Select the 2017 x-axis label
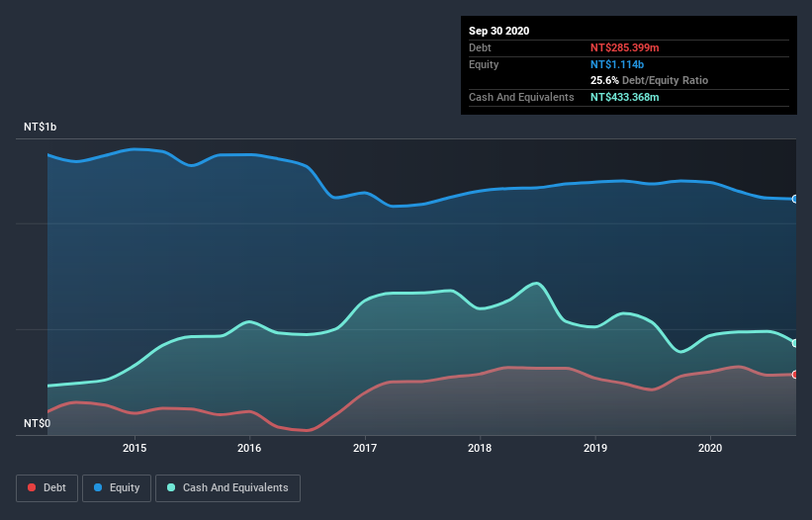This screenshot has width=812, height=520. pyautogui.click(x=365, y=448)
